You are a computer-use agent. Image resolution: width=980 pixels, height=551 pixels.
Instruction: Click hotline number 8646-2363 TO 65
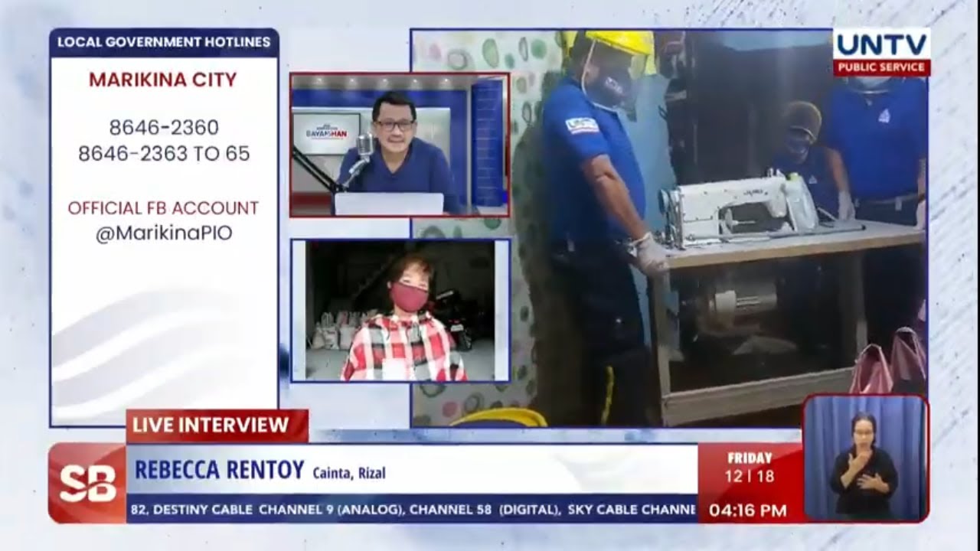(x=164, y=154)
